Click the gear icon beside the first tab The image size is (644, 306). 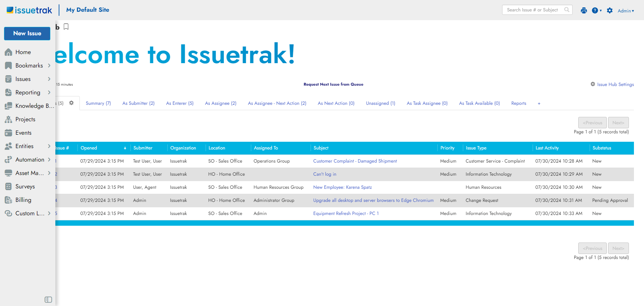[x=71, y=103]
